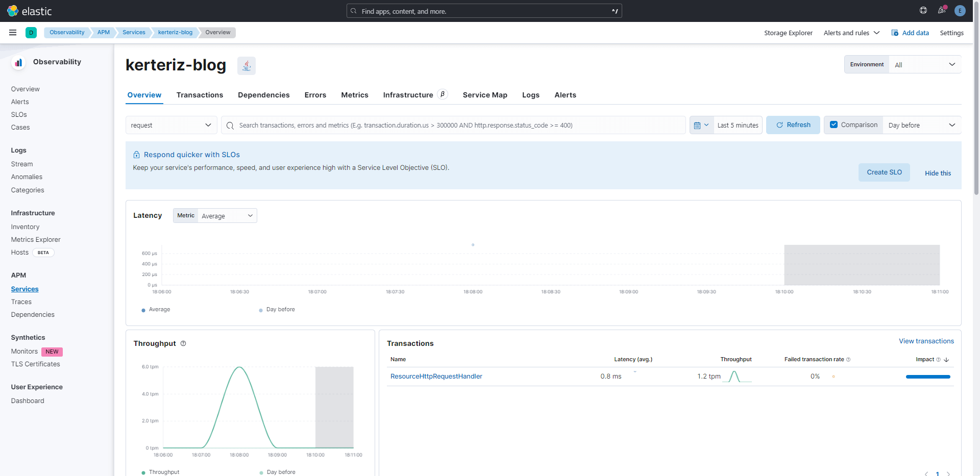Expand the Alerts and rules menu
The image size is (980, 476).
point(851,33)
